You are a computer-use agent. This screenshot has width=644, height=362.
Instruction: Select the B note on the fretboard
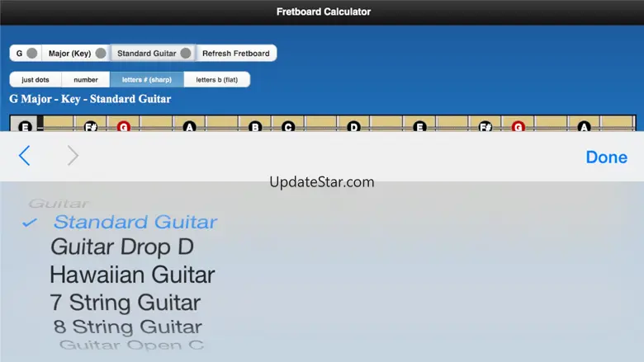click(x=255, y=126)
